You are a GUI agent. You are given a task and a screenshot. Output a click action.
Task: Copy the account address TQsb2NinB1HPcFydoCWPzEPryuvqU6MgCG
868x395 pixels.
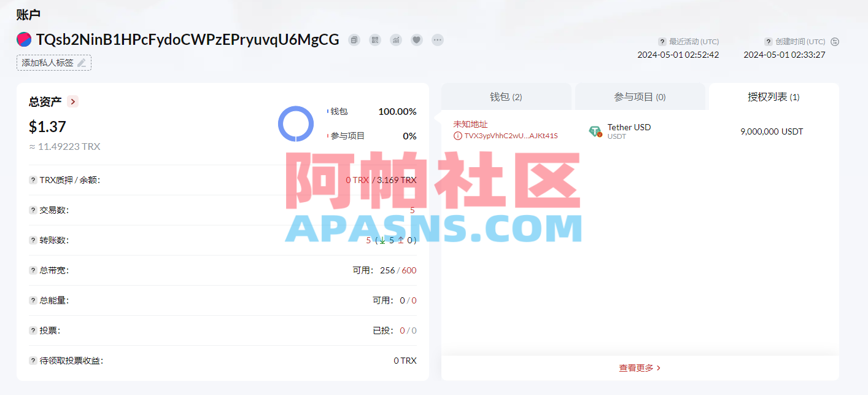click(354, 39)
